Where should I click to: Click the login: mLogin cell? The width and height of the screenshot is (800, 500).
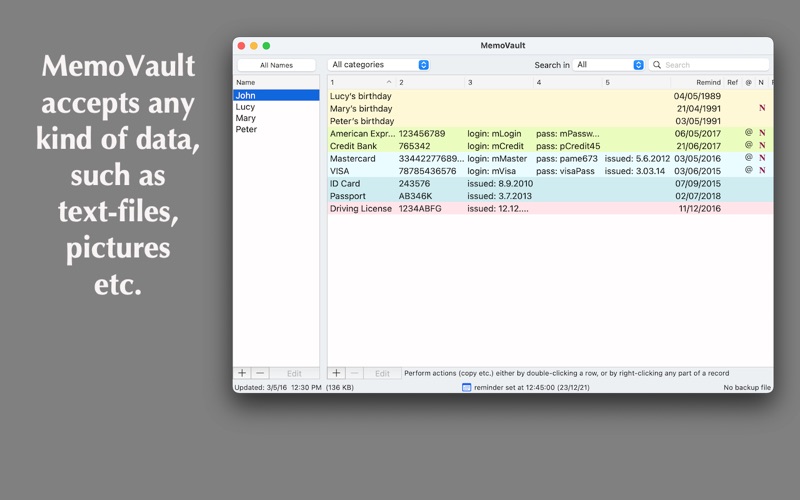(x=494, y=133)
